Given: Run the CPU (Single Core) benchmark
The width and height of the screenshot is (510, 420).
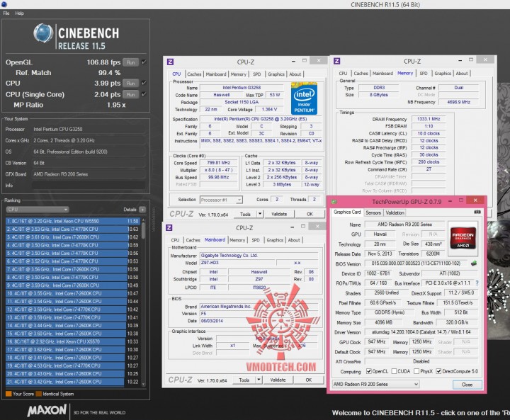Looking at the screenshot, I should pos(131,94).
